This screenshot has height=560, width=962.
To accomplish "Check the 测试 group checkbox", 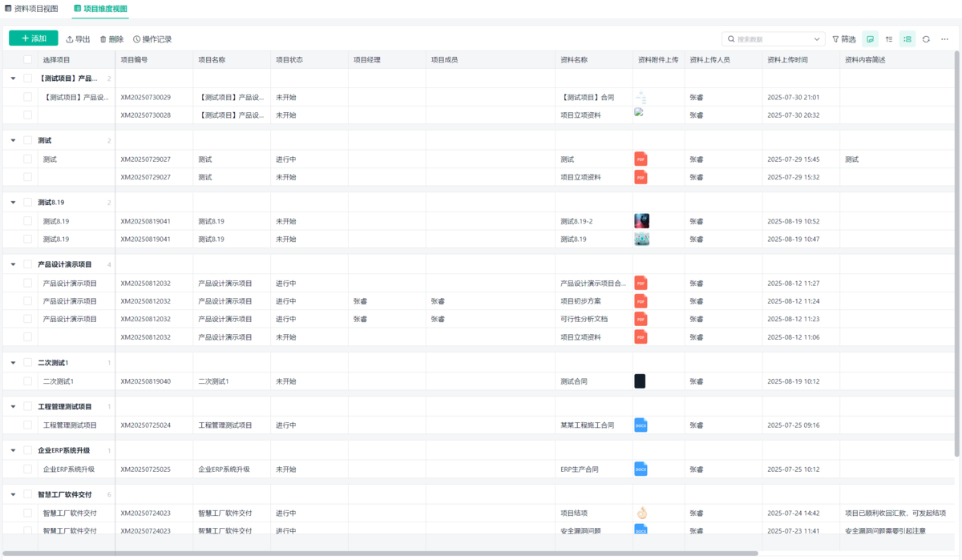I will [x=27, y=140].
